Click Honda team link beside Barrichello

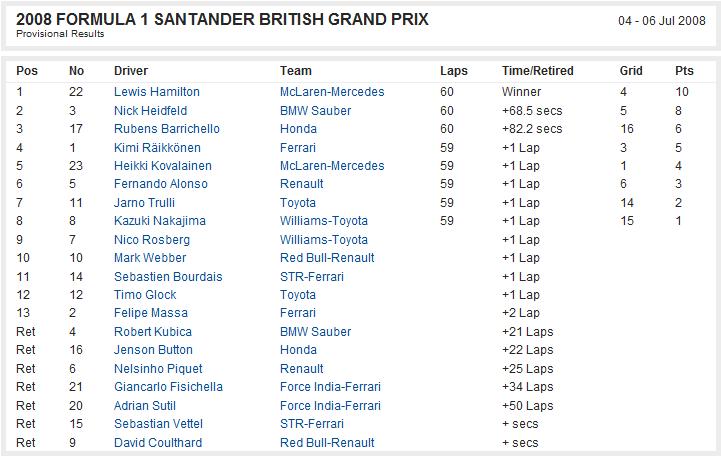(x=298, y=128)
